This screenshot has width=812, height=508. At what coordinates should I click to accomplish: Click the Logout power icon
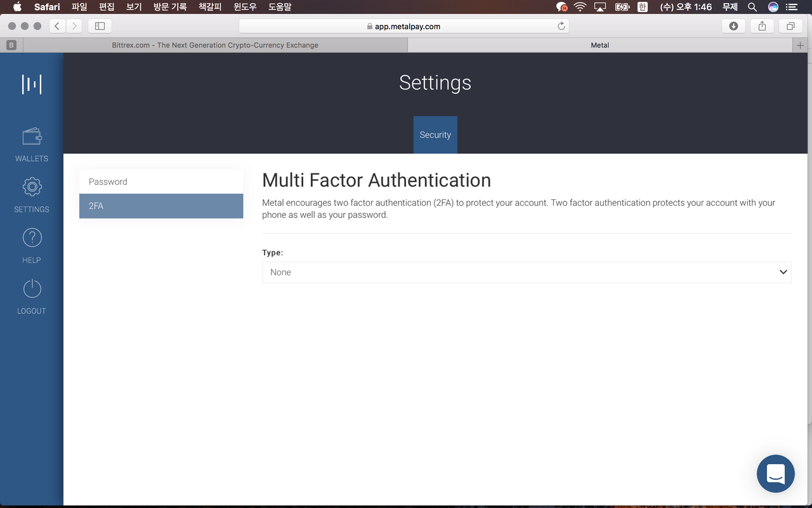[32, 289]
